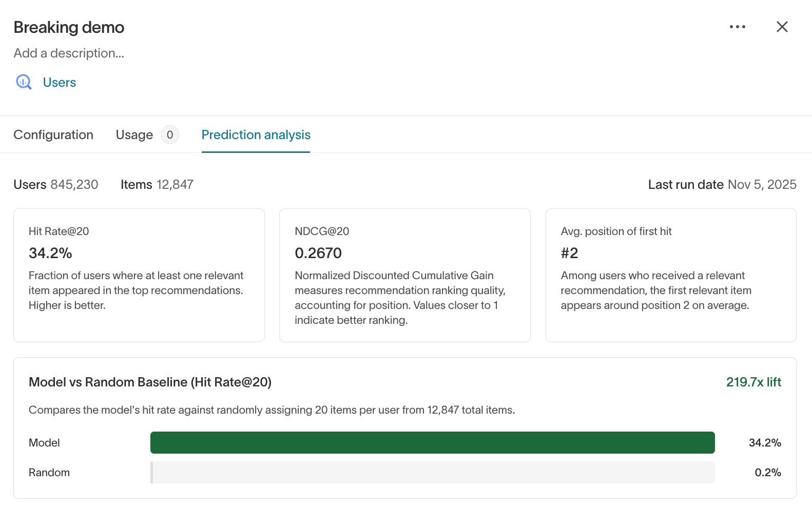The width and height of the screenshot is (812, 506).
Task: Click the BigQuery magnifier icon beside Users
Action: [24, 82]
